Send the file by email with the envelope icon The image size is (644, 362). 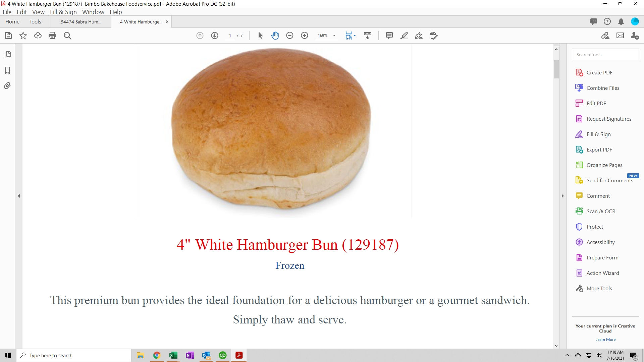click(x=620, y=36)
